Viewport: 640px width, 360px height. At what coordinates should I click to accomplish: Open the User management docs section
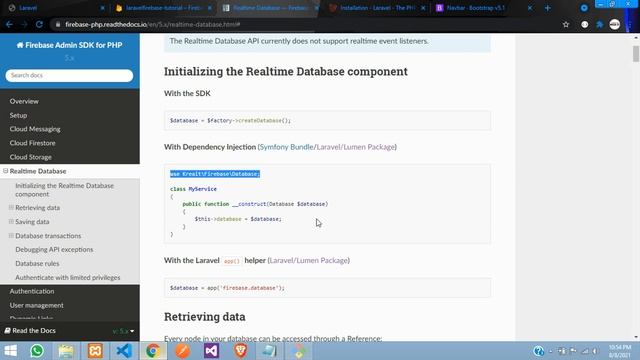[x=37, y=305]
